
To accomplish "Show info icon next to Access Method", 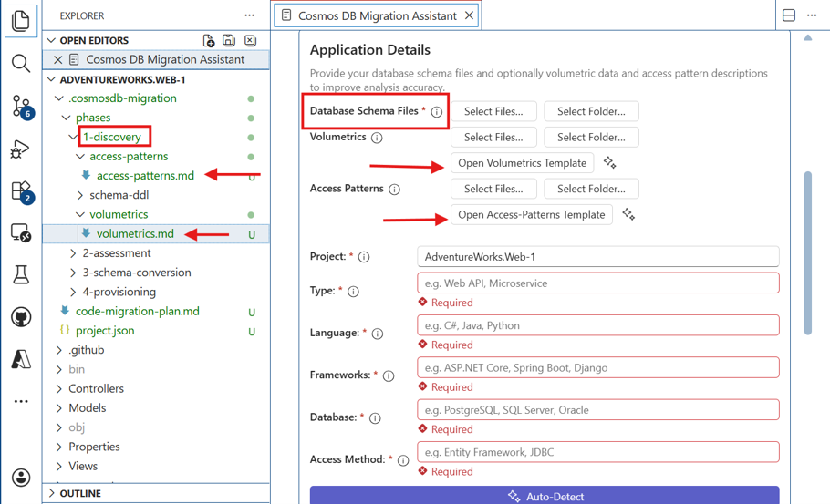I will click(x=403, y=460).
